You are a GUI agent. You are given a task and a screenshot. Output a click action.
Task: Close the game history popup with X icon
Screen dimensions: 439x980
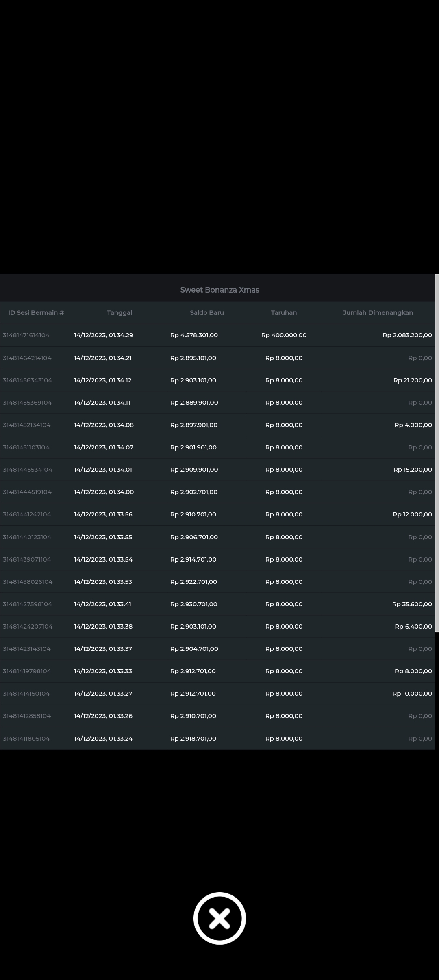219,918
